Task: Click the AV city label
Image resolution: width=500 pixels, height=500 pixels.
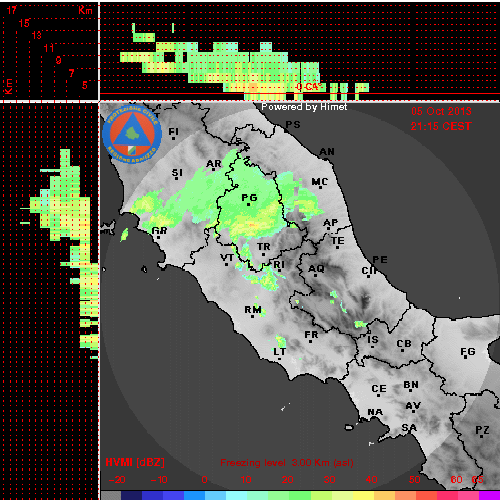Action: point(413,406)
